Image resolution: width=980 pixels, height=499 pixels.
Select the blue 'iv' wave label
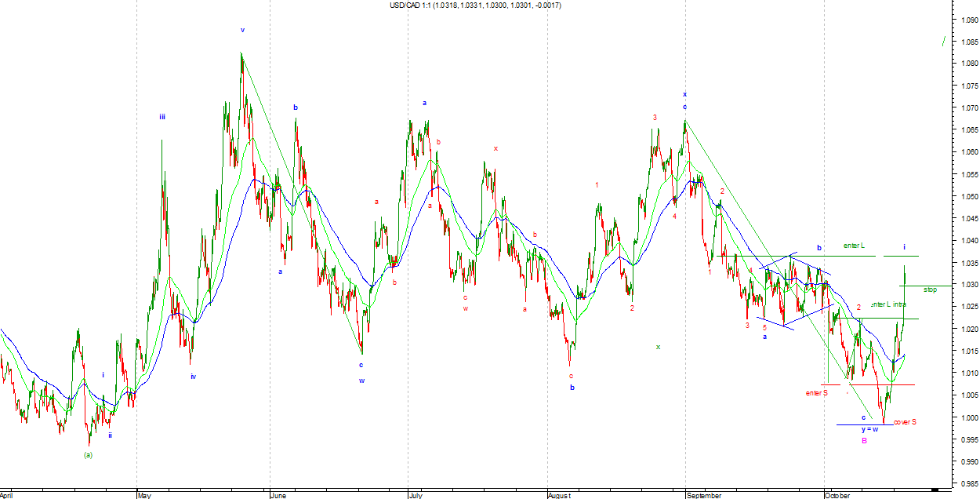tap(193, 377)
